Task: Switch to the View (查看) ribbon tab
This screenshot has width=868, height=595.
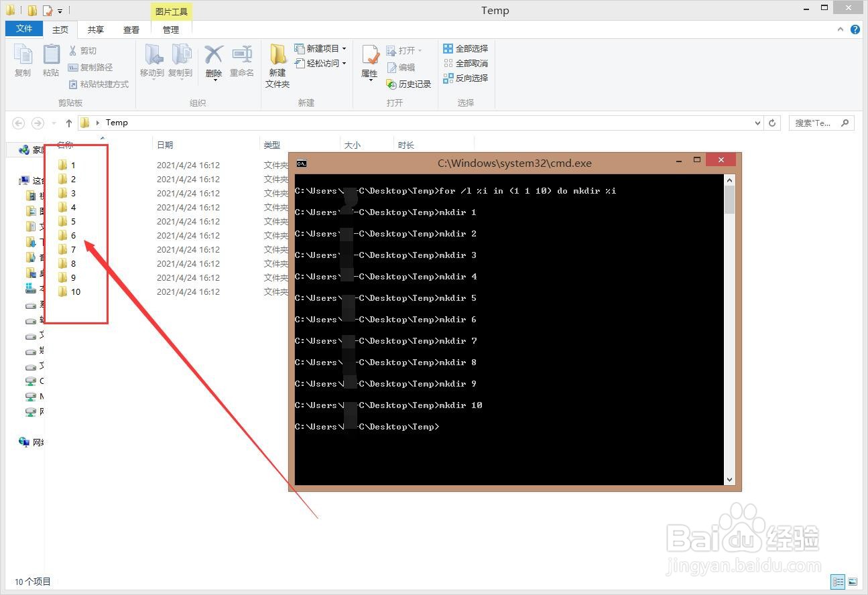Action: [131, 29]
